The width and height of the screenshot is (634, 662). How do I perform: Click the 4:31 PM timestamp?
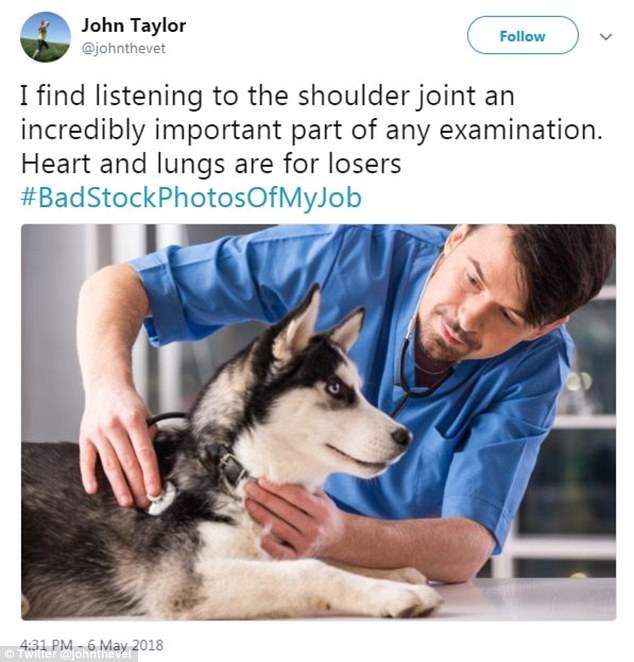[x=46, y=645]
